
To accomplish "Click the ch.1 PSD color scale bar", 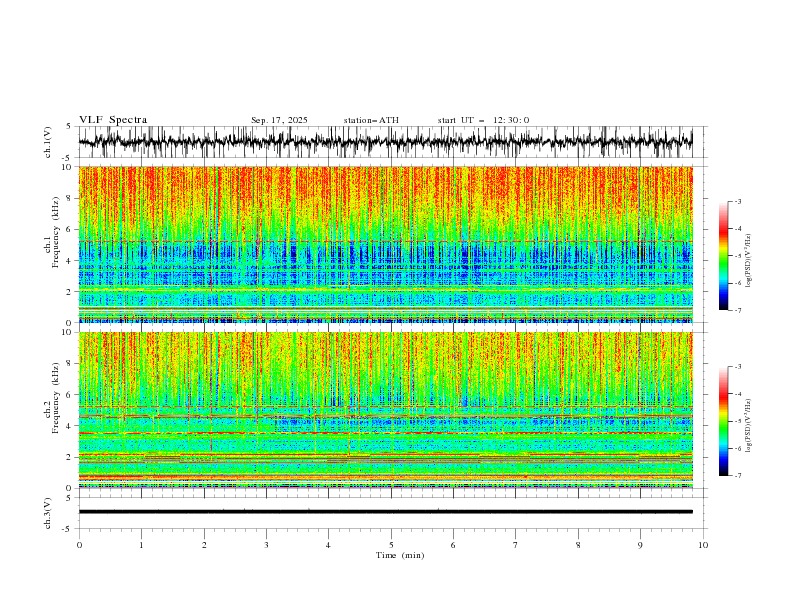I will 723,256.
